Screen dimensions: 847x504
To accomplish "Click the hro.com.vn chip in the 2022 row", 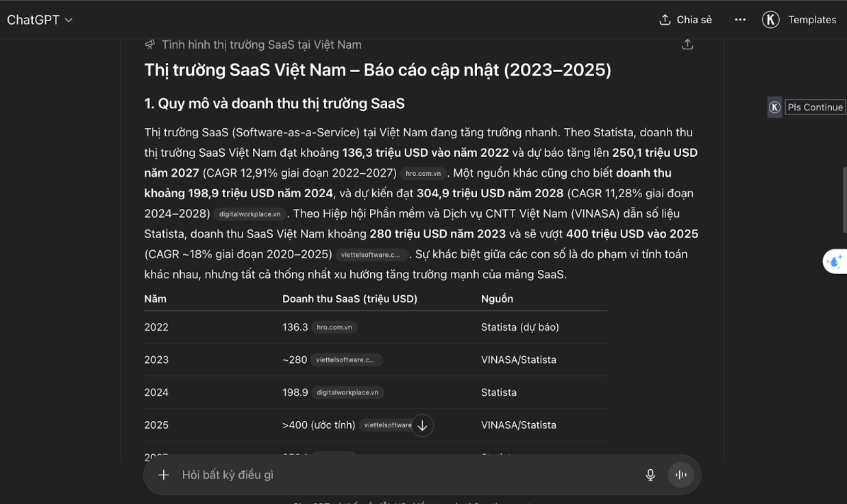I will [x=334, y=327].
